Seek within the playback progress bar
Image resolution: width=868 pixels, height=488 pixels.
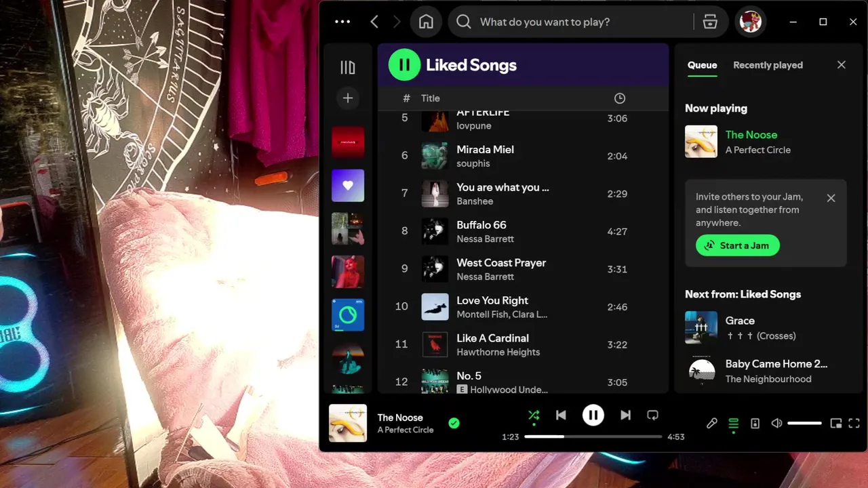pos(593,437)
